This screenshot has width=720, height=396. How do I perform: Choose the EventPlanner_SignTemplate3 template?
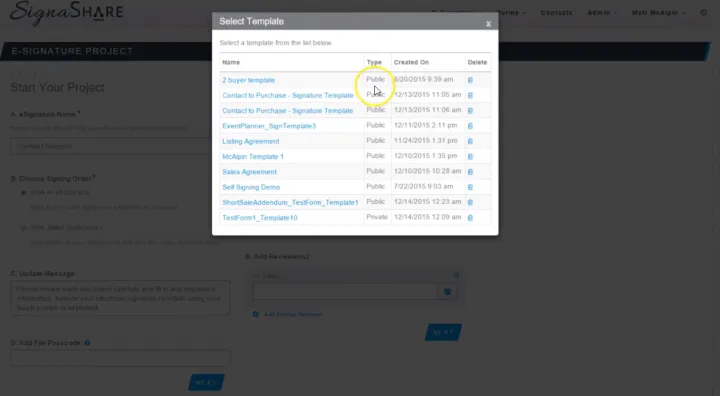[x=269, y=126]
